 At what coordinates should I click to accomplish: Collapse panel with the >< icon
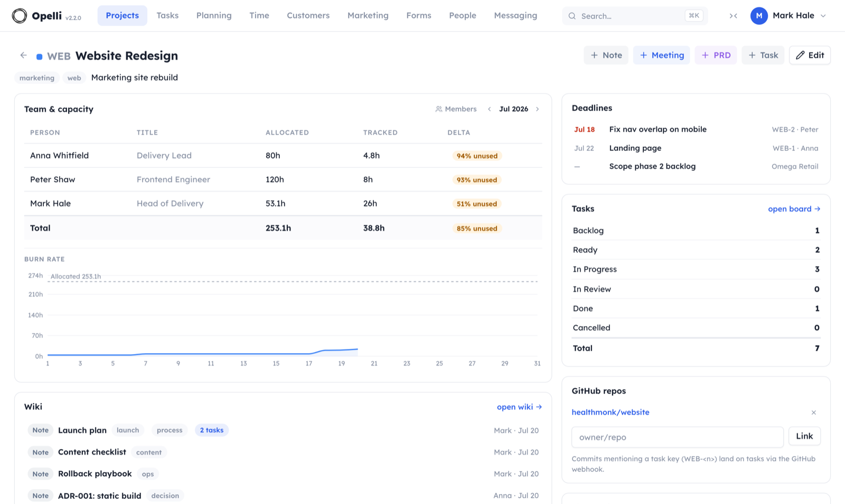(x=733, y=16)
